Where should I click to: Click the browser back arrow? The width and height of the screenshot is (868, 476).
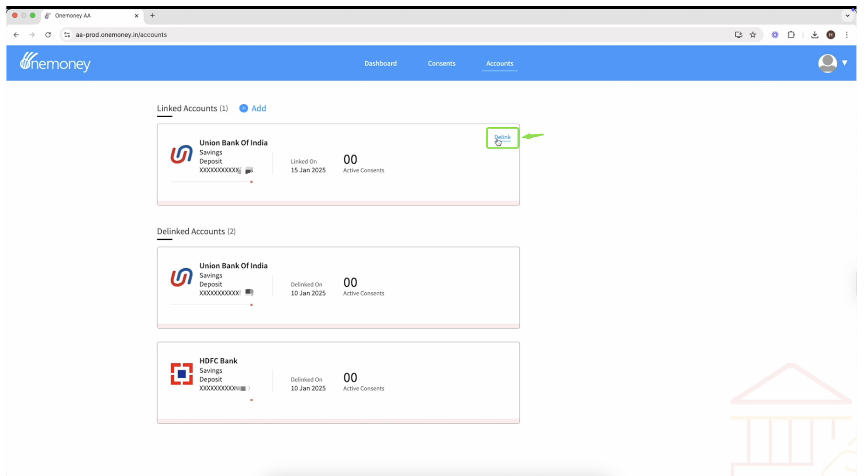[17, 34]
